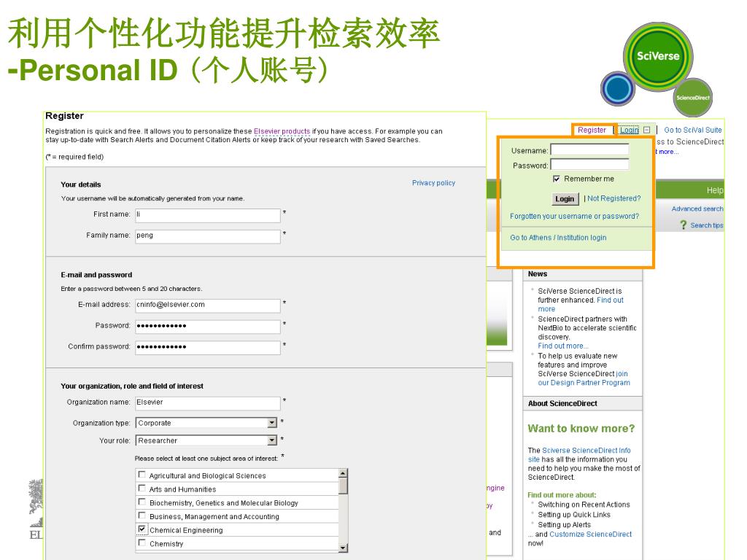Click subject list scroll down arrow
747x560 pixels.
point(343,548)
